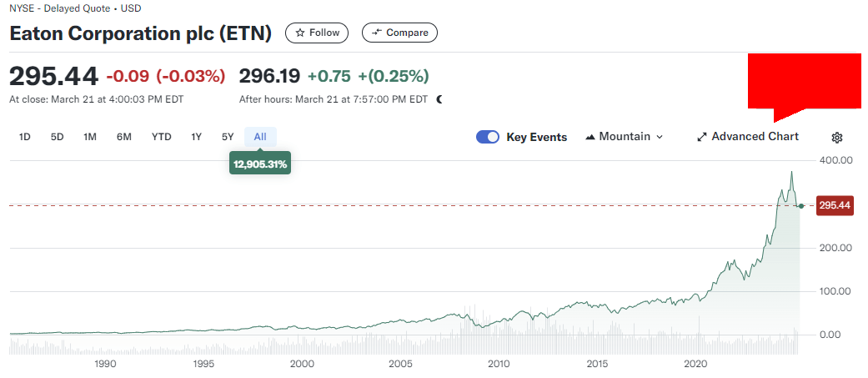This screenshot has height=378, width=868.
Task: Click the 2005 label on the time axis
Action: point(401,364)
